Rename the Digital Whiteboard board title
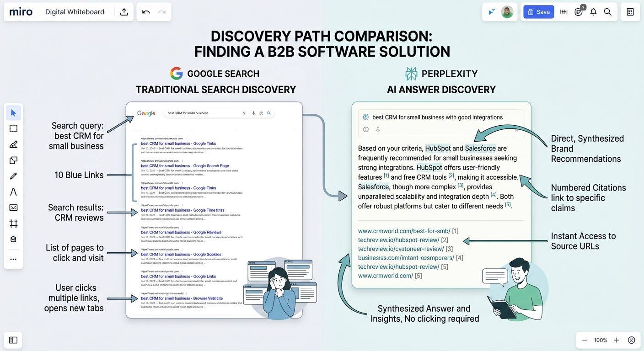This screenshot has height=351, width=644. click(75, 12)
